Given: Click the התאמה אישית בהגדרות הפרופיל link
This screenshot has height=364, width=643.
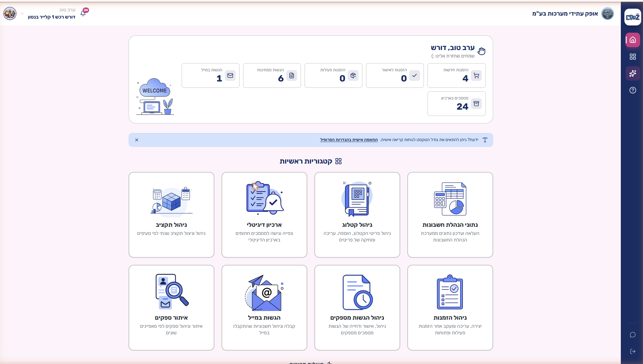Looking at the screenshot, I should (349, 140).
